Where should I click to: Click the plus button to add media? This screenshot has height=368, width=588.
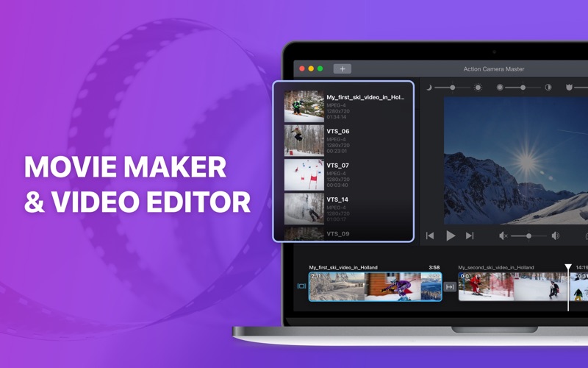[342, 68]
